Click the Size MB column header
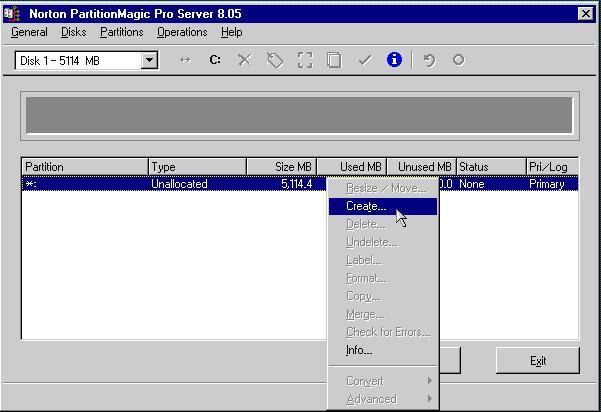 (282, 167)
